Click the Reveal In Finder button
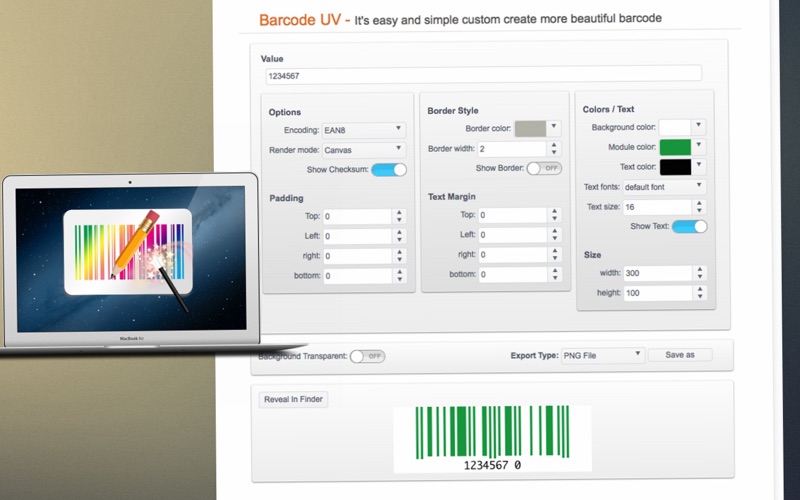 click(x=293, y=399)
